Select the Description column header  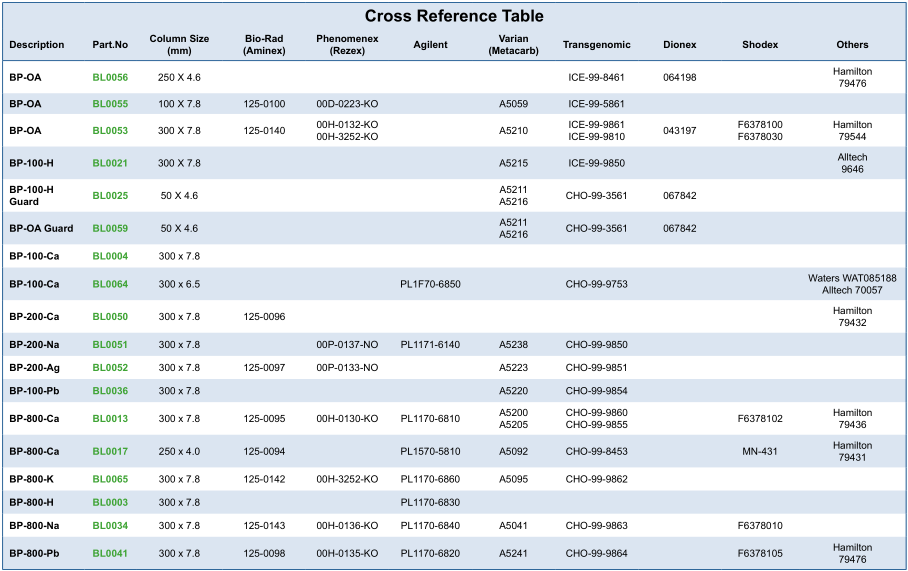[x=36, y=45]
